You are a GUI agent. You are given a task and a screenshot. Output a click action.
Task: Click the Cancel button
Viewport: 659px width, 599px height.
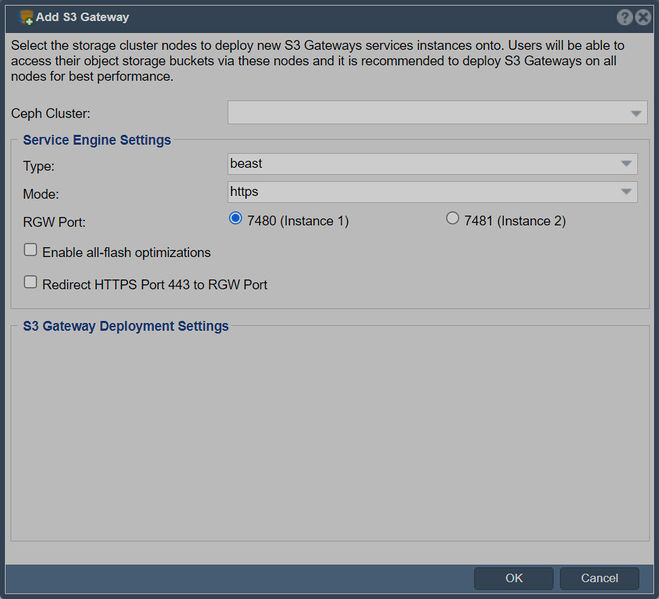599,578
